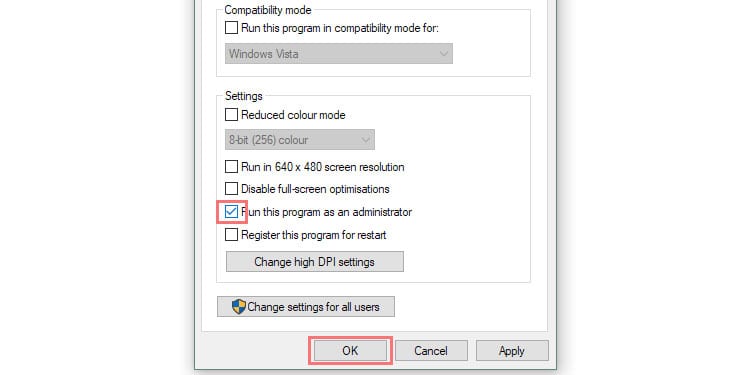The width and height of the screenshot is (750, 375).
Task: Expand the 8-bit (256) colour dropdown
Action: 300,140
